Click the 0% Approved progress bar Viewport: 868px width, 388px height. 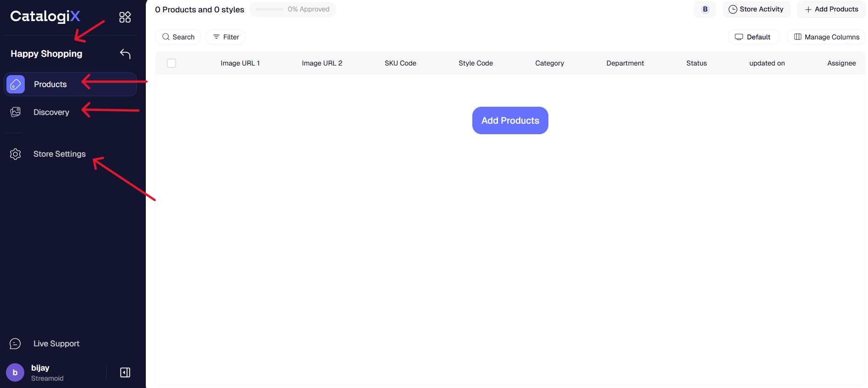click(293, 9)
